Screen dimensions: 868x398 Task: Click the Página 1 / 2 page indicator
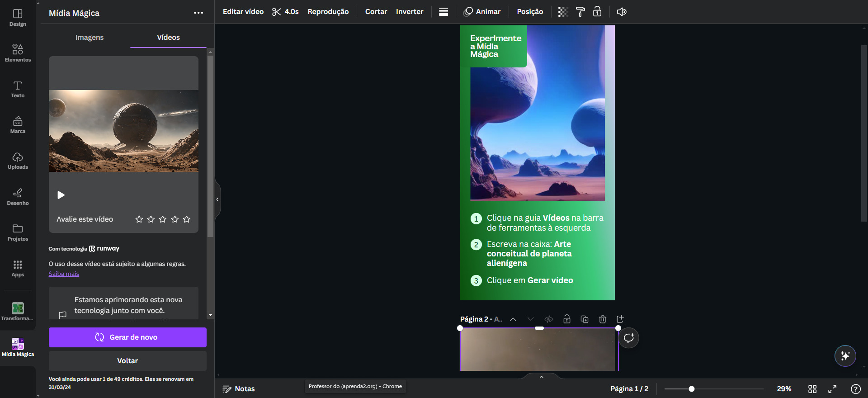[629, 389]
